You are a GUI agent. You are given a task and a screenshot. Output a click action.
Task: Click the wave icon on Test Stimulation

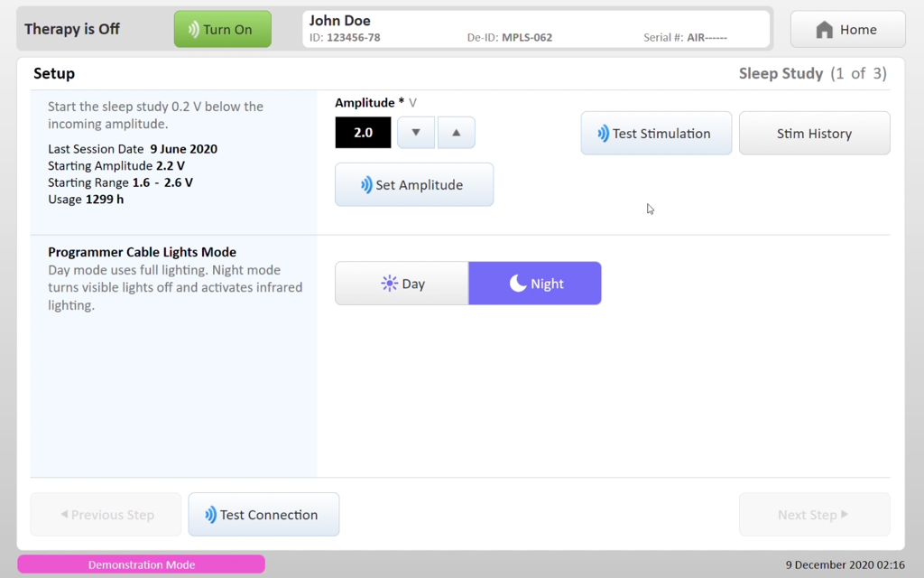point(603,134)
